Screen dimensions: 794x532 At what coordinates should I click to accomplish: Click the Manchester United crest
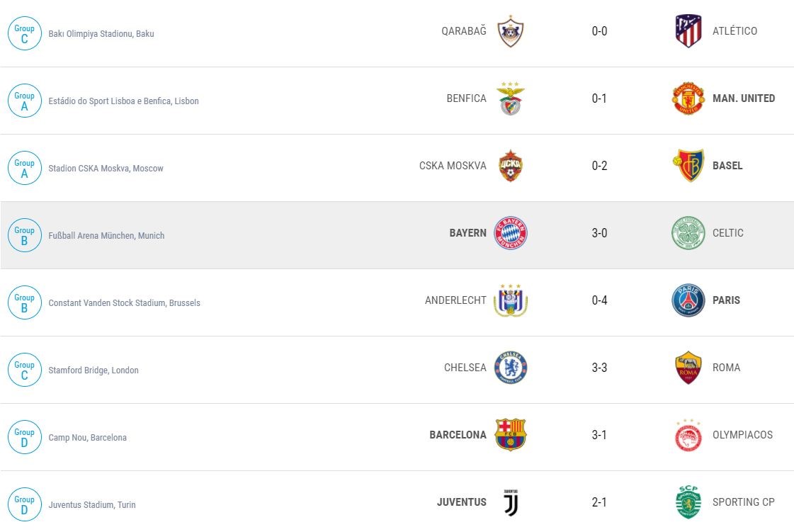688,98
